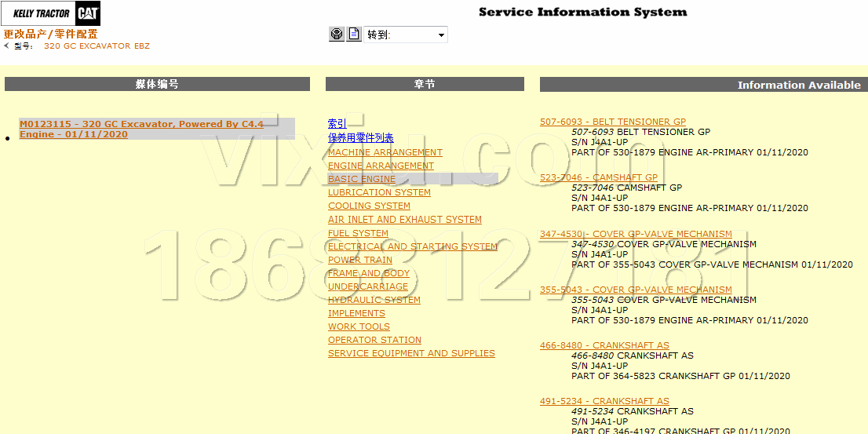Go to the BASIC ENGINE chapter
The image size is (868, 434).
pos(361,179)
